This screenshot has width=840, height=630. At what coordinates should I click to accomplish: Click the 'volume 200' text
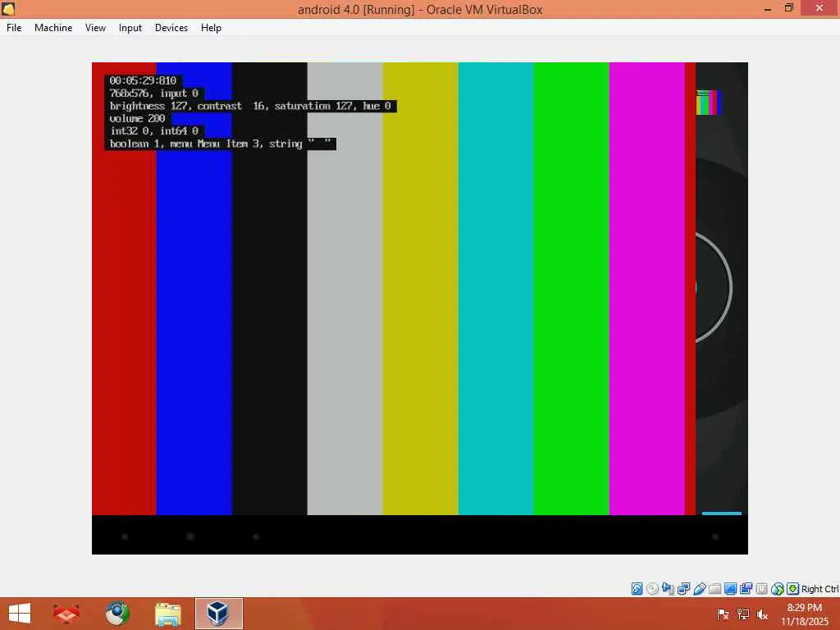tap(137, 118)
